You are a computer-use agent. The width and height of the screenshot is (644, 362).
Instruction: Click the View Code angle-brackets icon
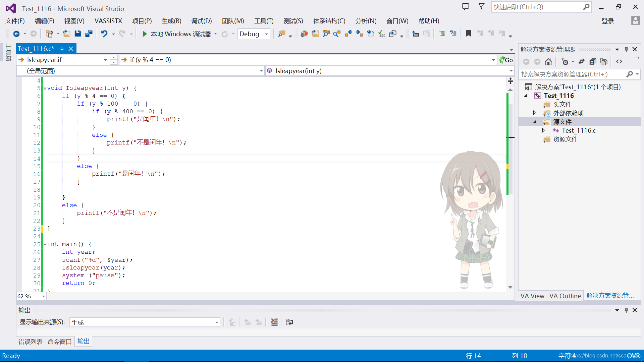click(x=619, y=62)
